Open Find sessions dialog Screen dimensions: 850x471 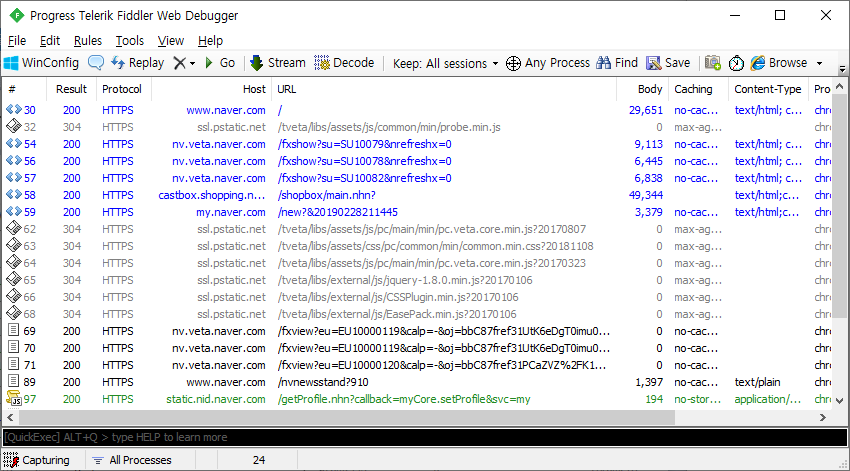click(617, 63)
